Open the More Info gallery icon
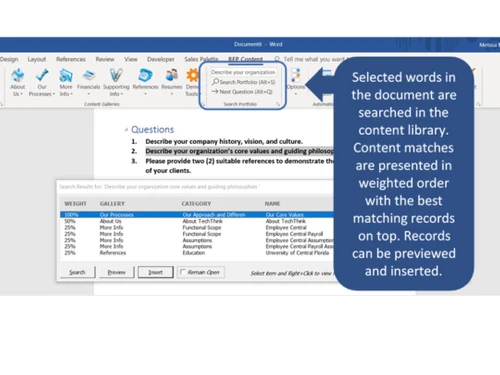 [x=66, y=75]
